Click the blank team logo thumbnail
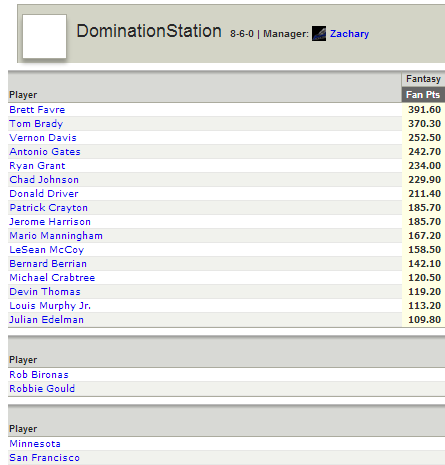 point(44,36)
